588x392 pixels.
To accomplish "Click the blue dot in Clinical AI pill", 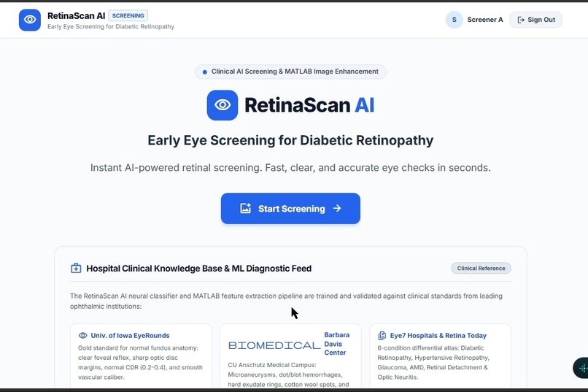I will 204,72.
